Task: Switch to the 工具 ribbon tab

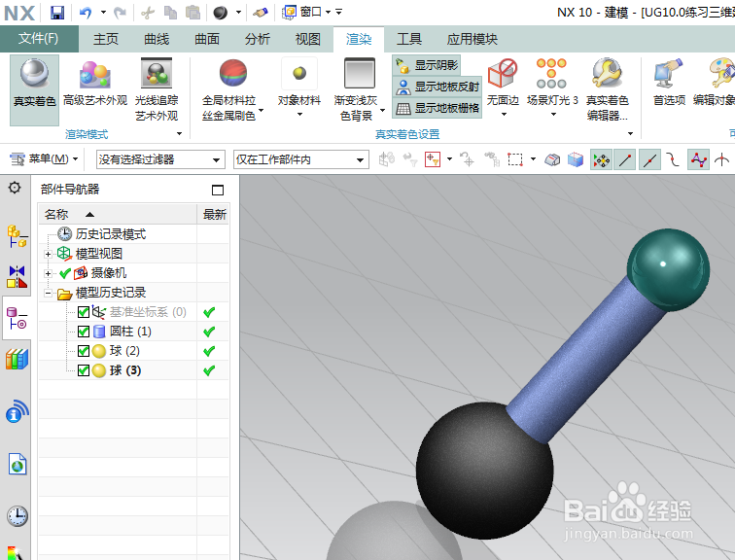Action: [409, 39]
